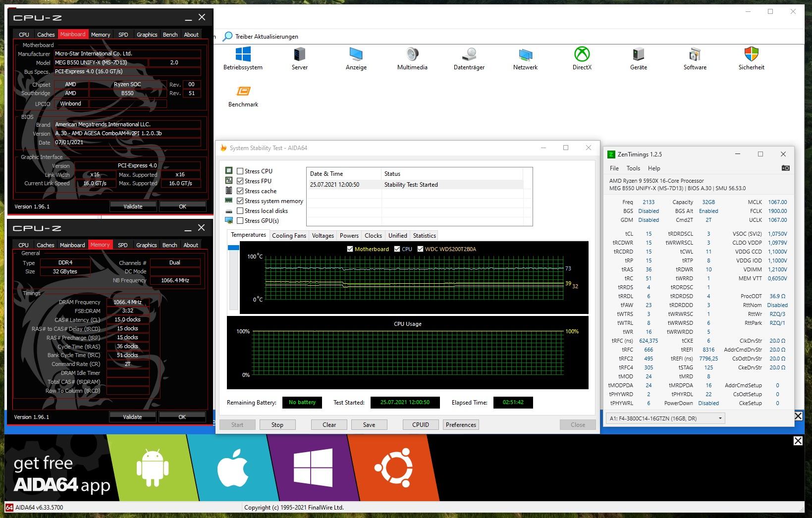Open the Geräte devices icon
812x518 pixels.
tap(638, 54)
